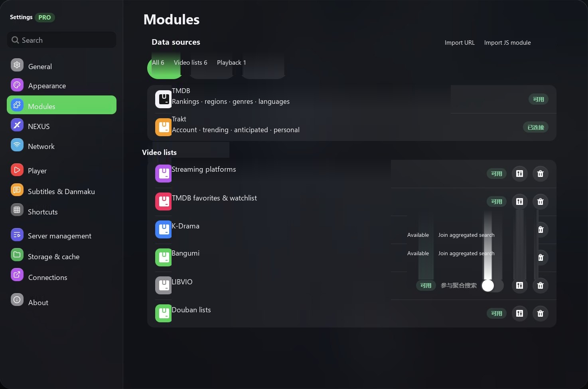
Task: Open NEXUS section in sidebar
Action: (x=61, y=126)
